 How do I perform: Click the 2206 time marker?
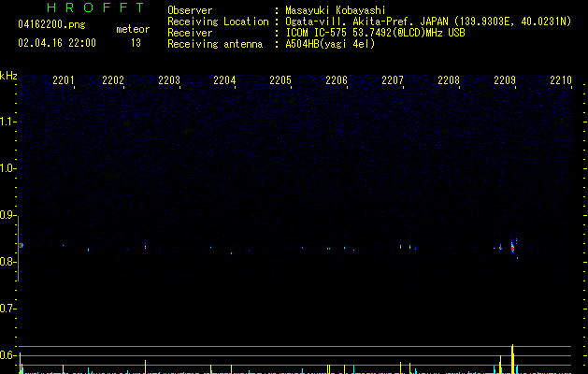pos(337,80)
